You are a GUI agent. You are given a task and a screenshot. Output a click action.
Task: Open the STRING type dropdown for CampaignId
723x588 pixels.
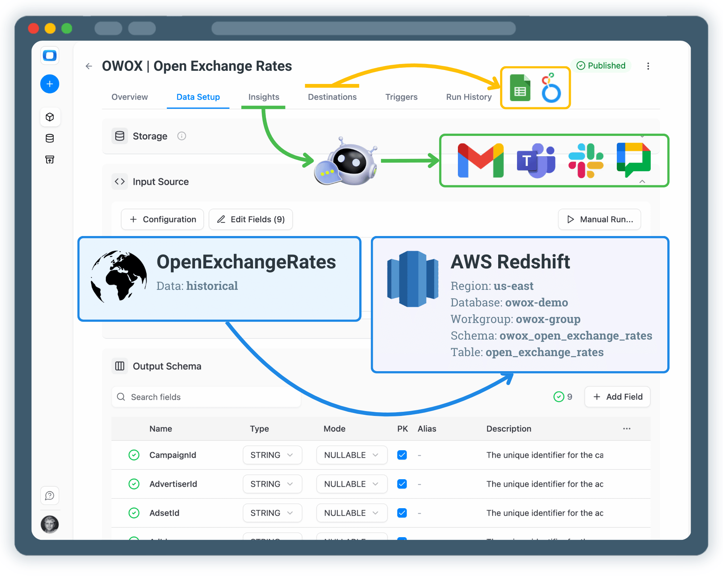click(272, 455)
